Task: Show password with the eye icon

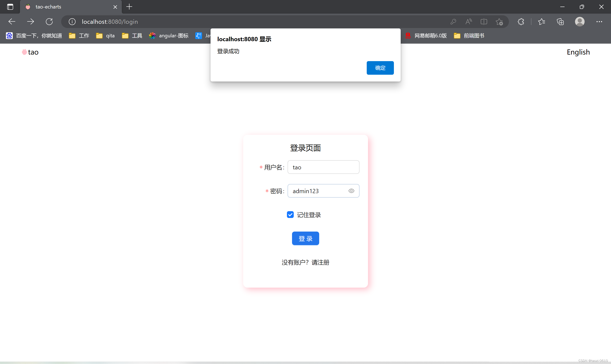Action: click(x=351, y=191)
